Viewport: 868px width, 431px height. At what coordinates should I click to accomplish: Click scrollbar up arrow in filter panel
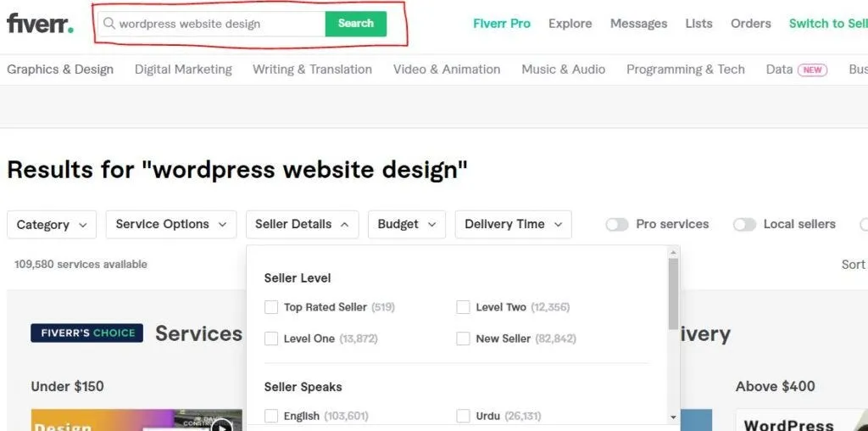point(673,253)
